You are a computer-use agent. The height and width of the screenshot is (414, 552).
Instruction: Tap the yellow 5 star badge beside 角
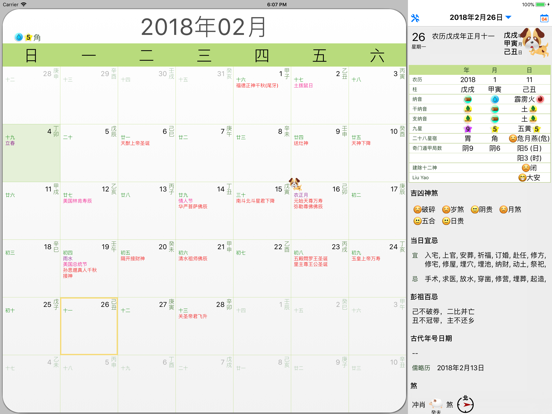point(29,37)
